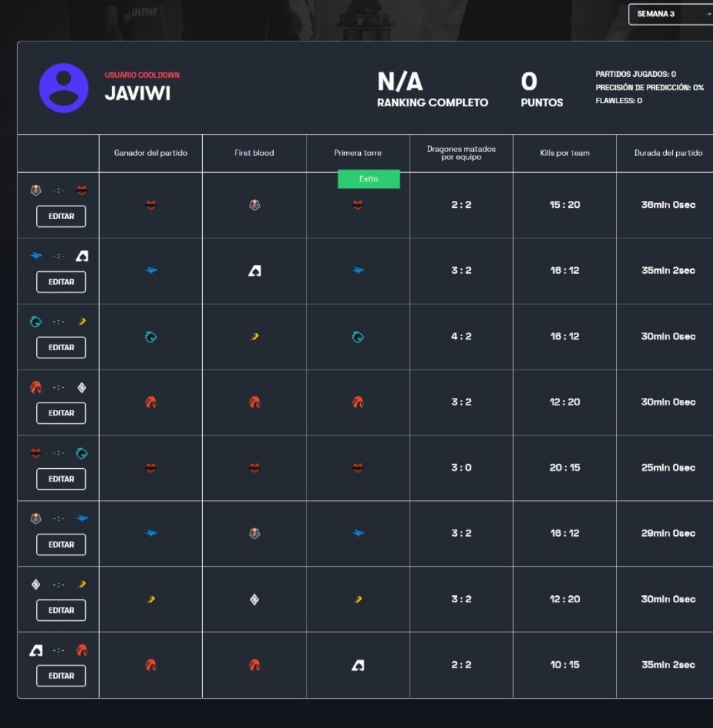Click the purple user avatar icon

(64, 88)
